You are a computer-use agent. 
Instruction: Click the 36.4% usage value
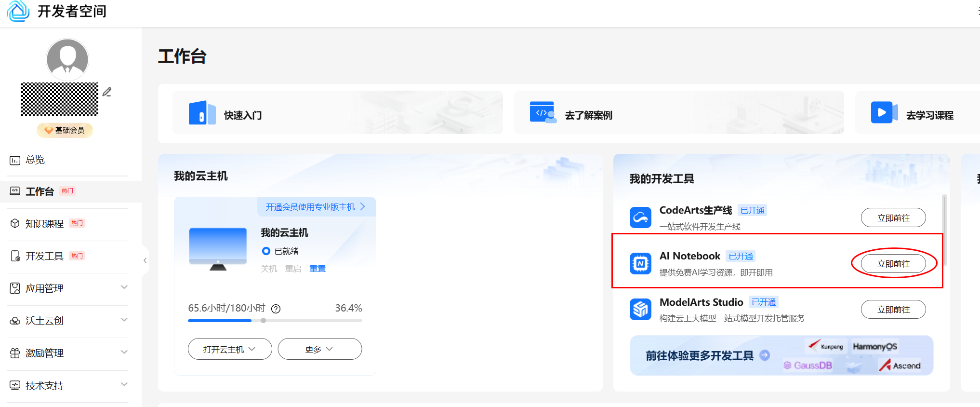click(348, 308)
